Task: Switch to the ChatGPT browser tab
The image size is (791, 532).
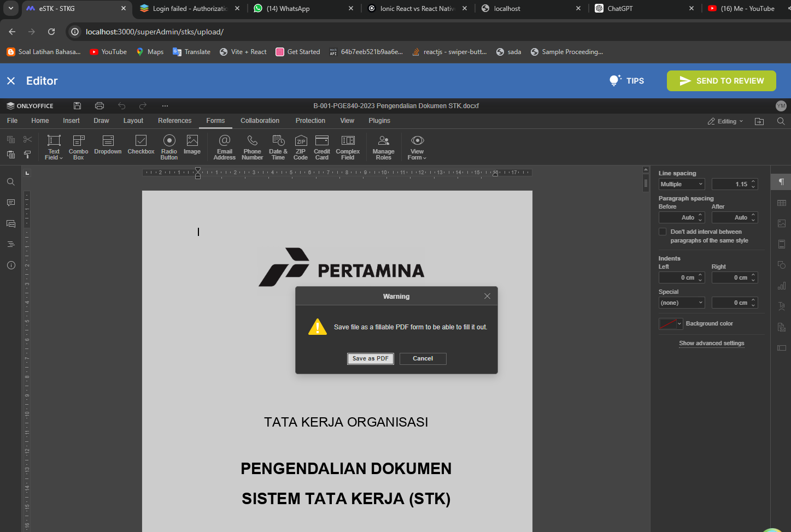Action: (644, 8)
